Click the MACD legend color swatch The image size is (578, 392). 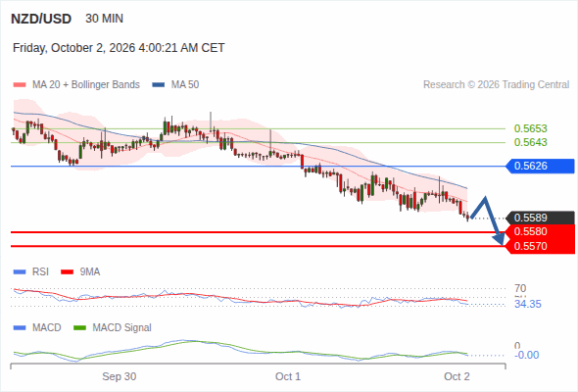pyautogui.click(x=20, y=328)
